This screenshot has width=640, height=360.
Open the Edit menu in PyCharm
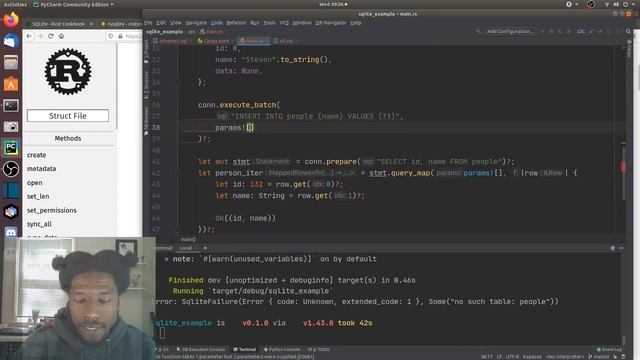tap(161, 23)
